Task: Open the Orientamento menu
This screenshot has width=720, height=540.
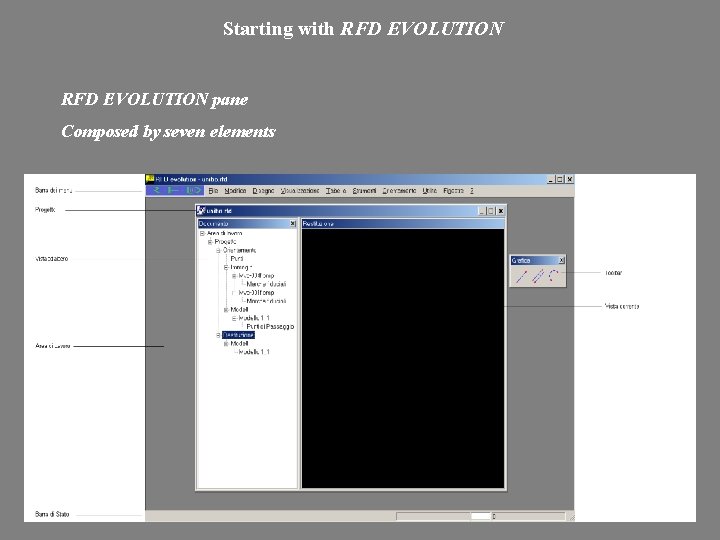Action: [x=399, y=191]
